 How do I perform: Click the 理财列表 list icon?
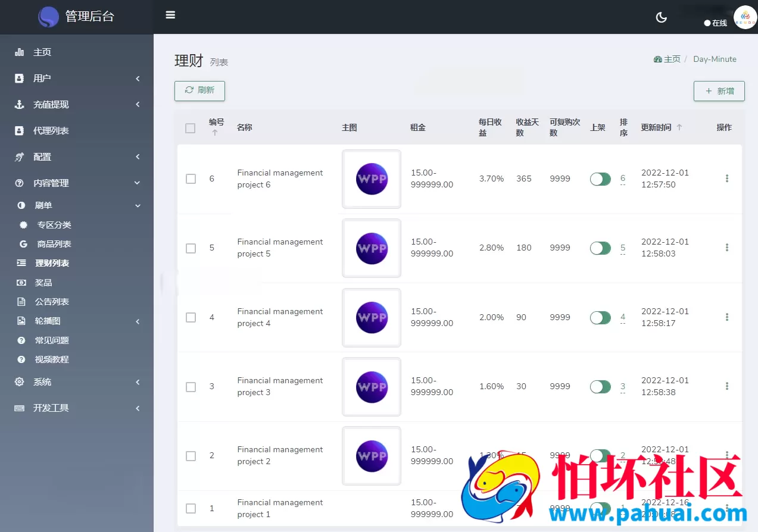(x=21, y=263)
